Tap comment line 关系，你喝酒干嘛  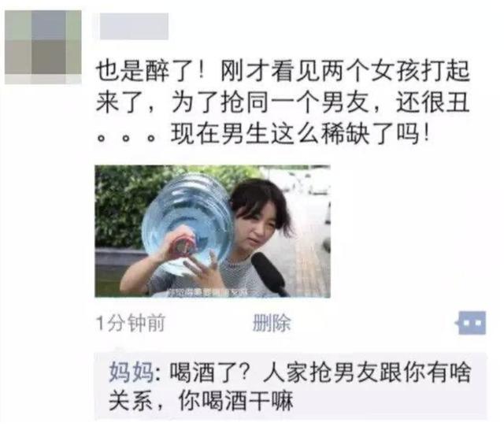tap(201, 400)
